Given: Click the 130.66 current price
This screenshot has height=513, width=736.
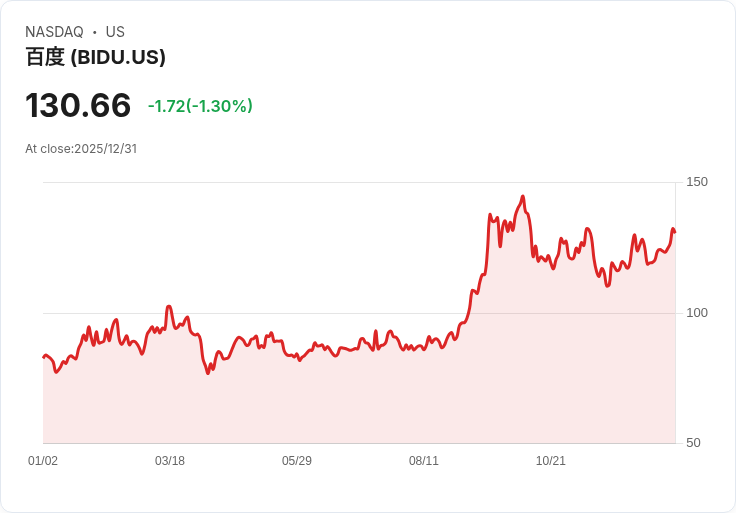Looking at the screenshot, I should (x=78, y=105).
